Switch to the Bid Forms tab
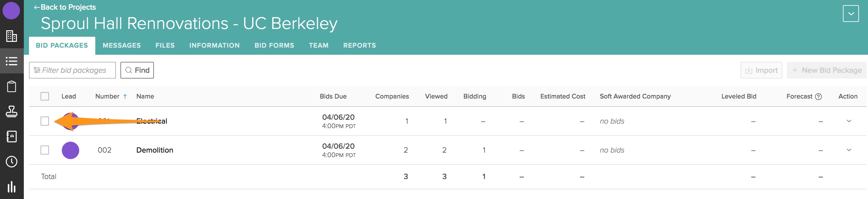The image size is (868, 199). pos(274,45)
